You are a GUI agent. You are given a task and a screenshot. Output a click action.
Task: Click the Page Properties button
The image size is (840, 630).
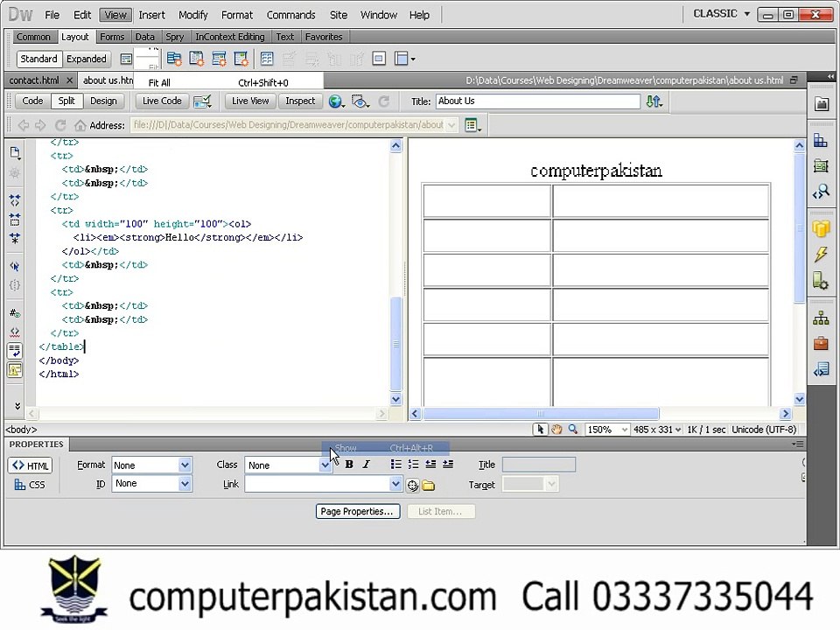point(358,512)
